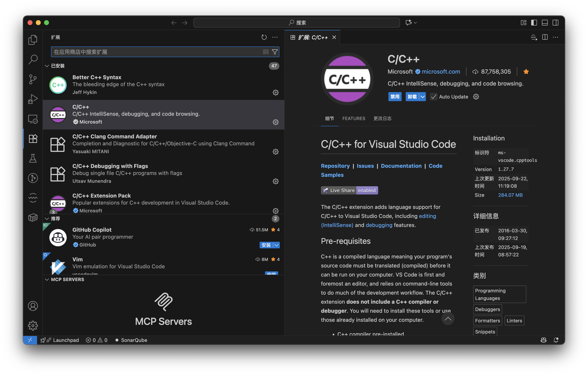Refresh the extensions list
The image size is (588, 375).
click(x=264, y=37)
